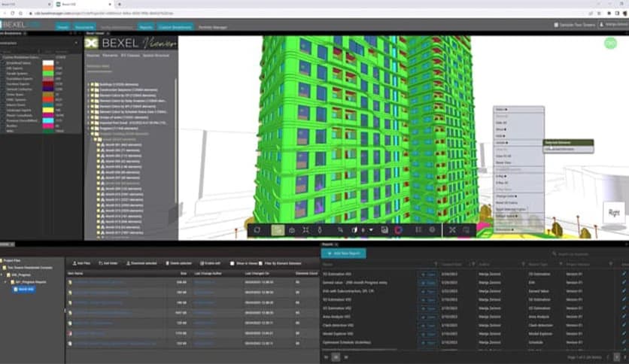The image size is (629, 364).
Task: Click the shaded cube display-style icon in the viewer toolbar
Action: coord(354,229)
